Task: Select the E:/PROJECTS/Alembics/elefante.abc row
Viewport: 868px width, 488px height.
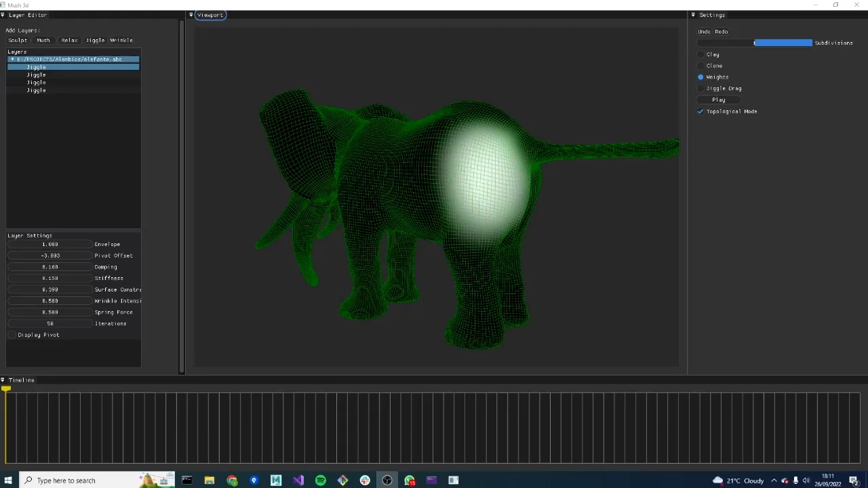Action: [x=73, y=60]
